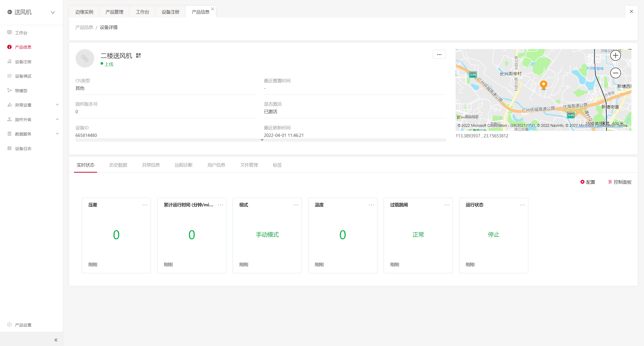This screenshot has width=644, height=346.
Task: Zoom out on the map
Action: 615,73
